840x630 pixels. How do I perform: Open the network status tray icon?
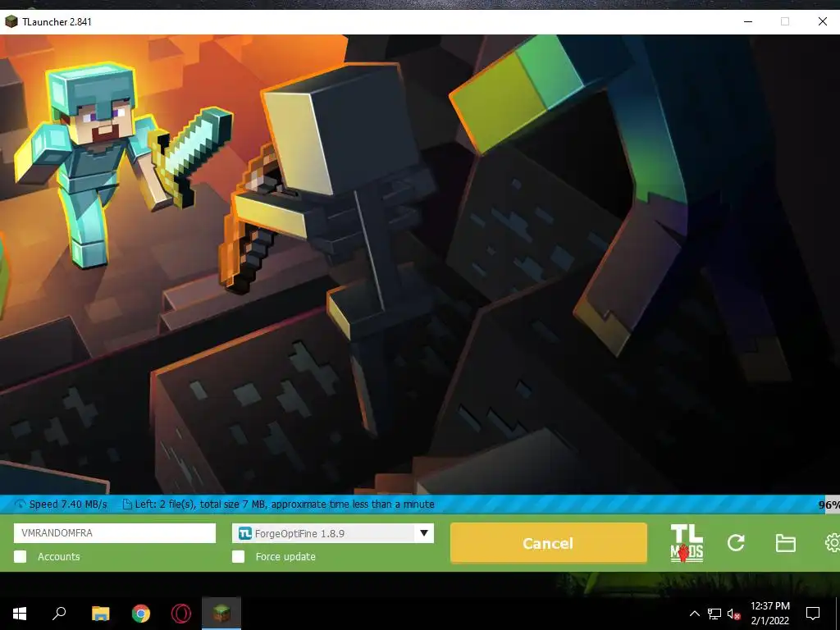[714, 614]
